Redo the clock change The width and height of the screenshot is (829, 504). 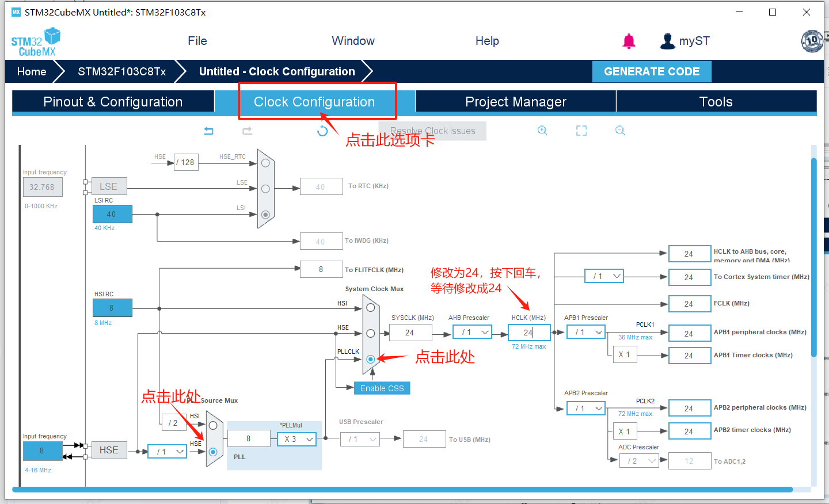[x=248, y=131]
